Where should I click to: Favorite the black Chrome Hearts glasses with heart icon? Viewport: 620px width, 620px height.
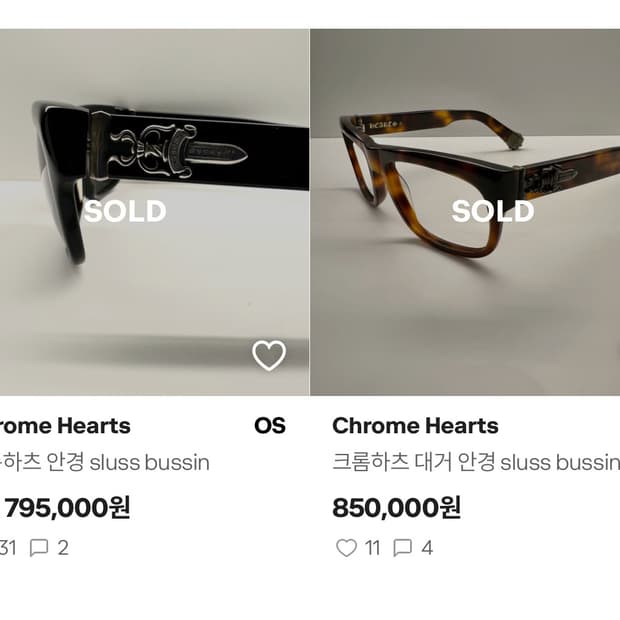269,356
